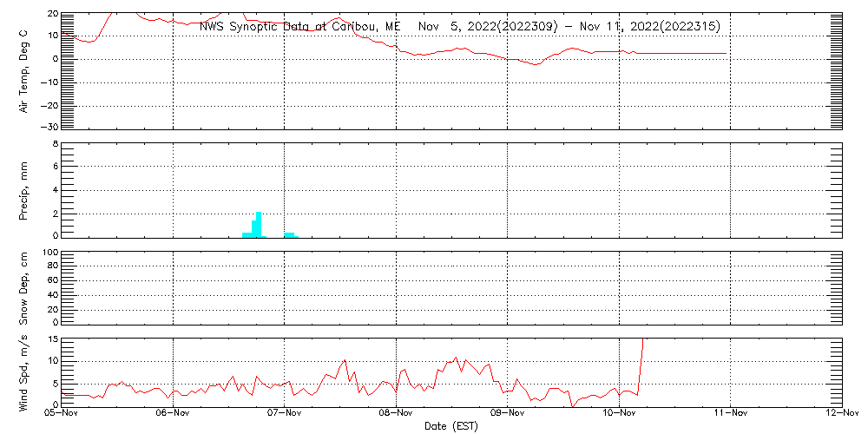This screenshot has height=434, width=868.
Task: Click the flat temperature line segment before 11-Nov
Action: [x=686, y=54]
